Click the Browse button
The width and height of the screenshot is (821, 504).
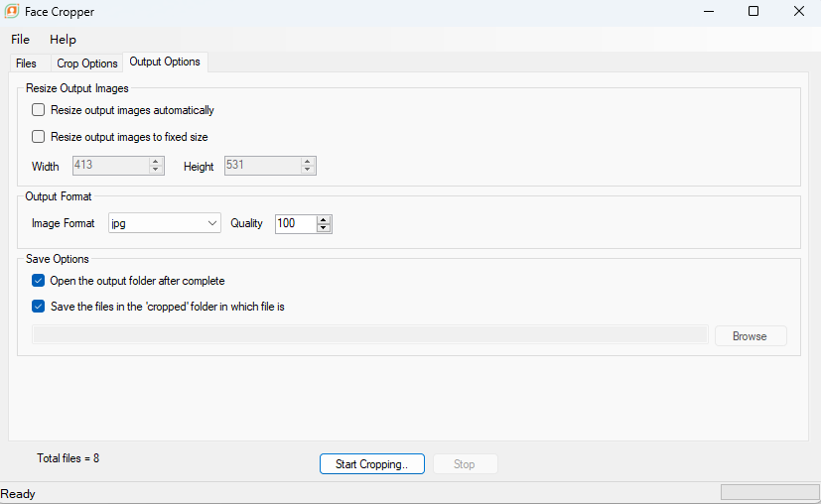750,336
